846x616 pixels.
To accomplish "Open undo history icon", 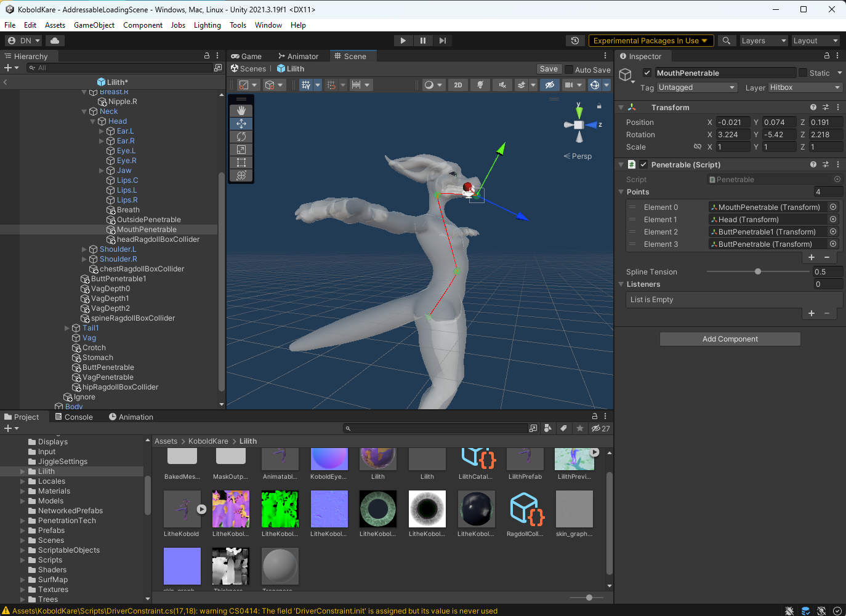I will [x=575, y=41].
